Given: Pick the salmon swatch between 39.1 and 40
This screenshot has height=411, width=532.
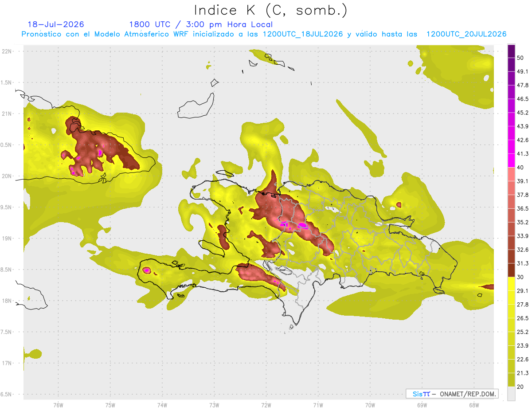Looking at the screenshot, I should pyautogui.click(x=511, y=174).
